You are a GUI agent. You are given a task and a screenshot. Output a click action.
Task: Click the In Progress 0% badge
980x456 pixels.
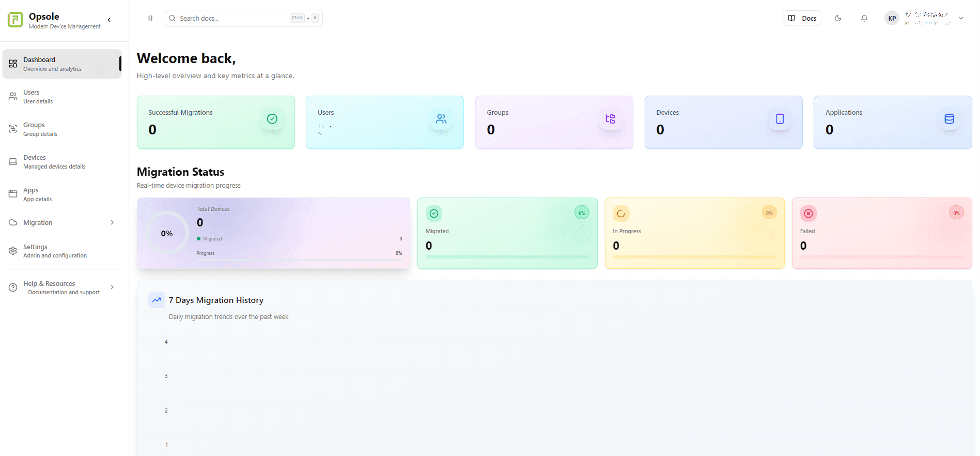tap(769, 213)
